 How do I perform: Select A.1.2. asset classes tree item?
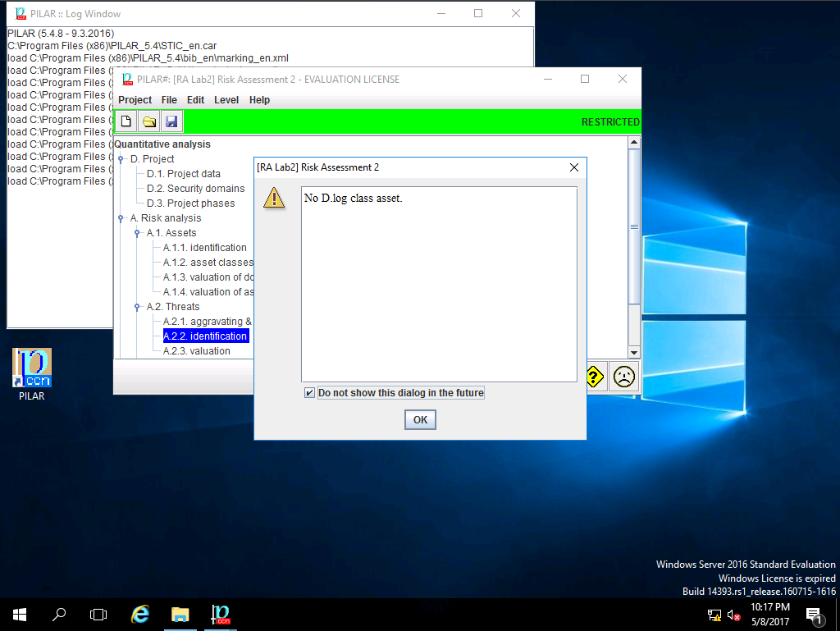208,263
